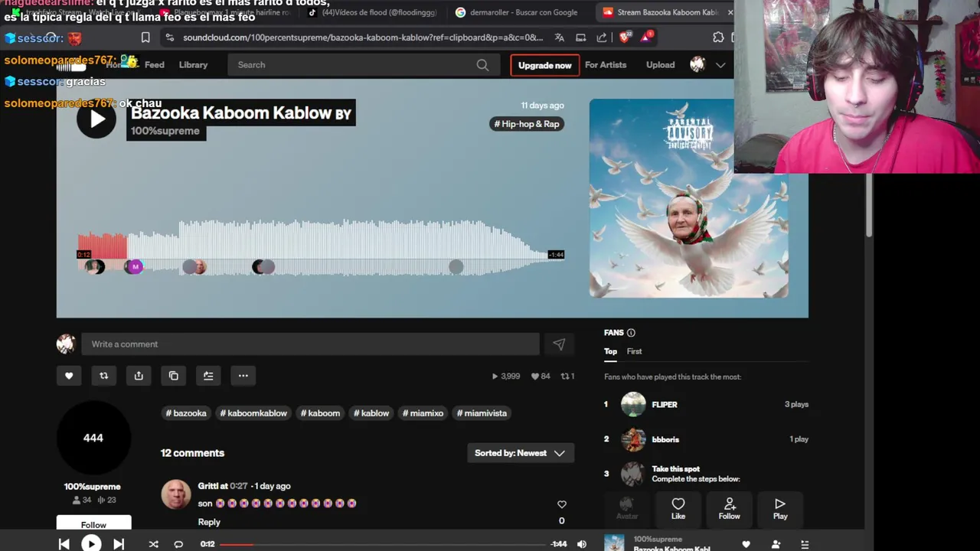The height and width of the screenshot is (551, 980).
Task: Click the Play step button under Fans
Action: pos(780,508)
